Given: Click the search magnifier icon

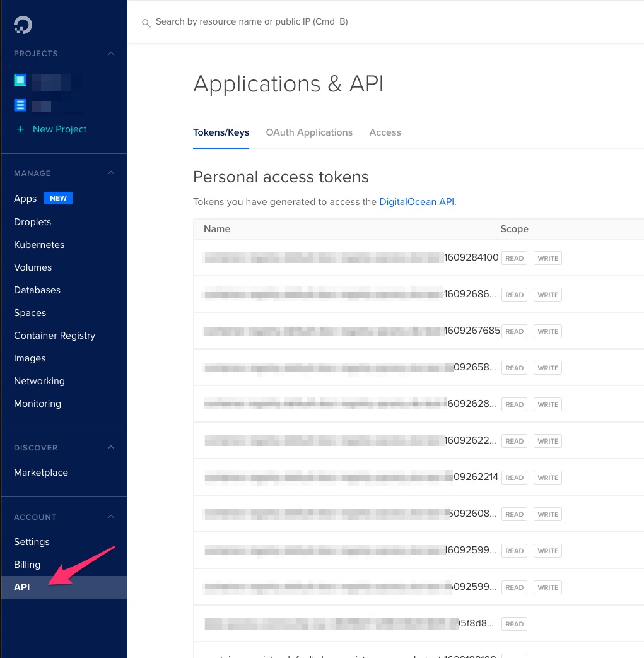Looking at the screenshot, I should pyautogui.click(x=146, y=23).
